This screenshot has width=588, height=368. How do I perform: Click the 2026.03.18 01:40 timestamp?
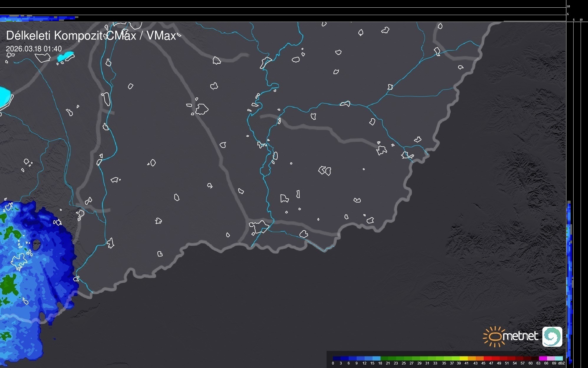tap(34, 49)
